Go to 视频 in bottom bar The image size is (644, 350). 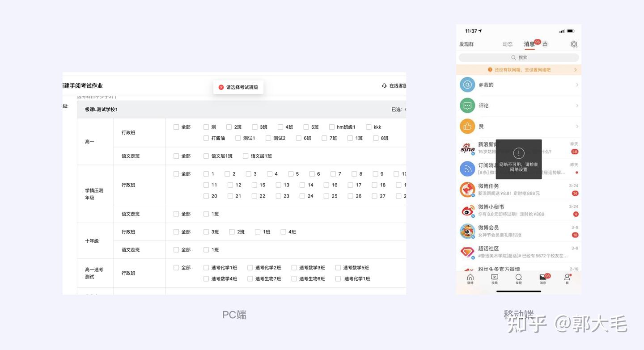click(x=494, y=279)
